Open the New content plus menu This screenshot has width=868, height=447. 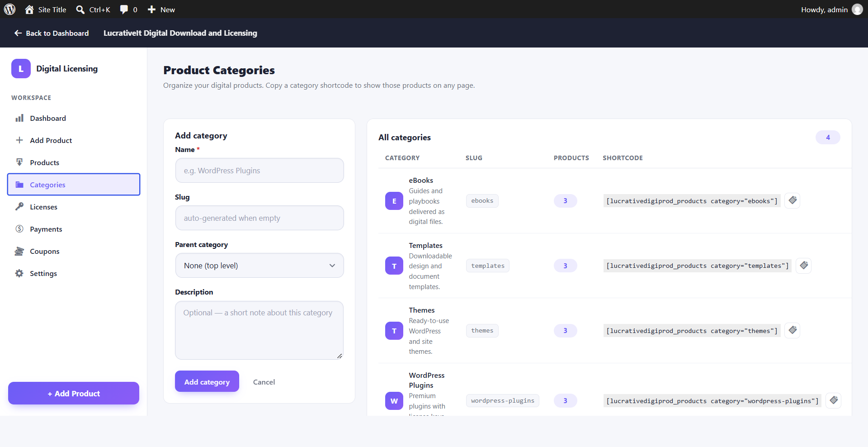[161, 10]
